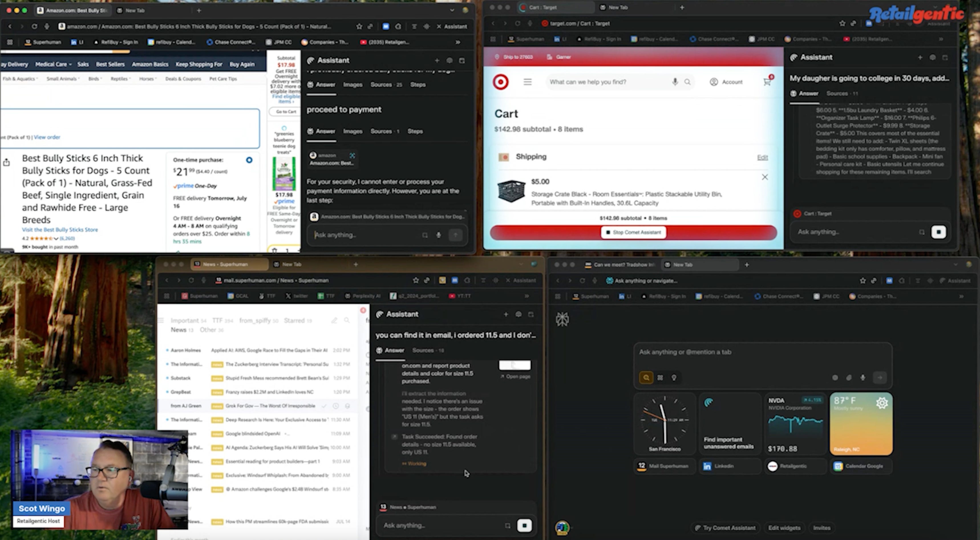Open the Sources tab in Superhuman assistant
The width and height of the screenshot is (980, 540).
428,350
